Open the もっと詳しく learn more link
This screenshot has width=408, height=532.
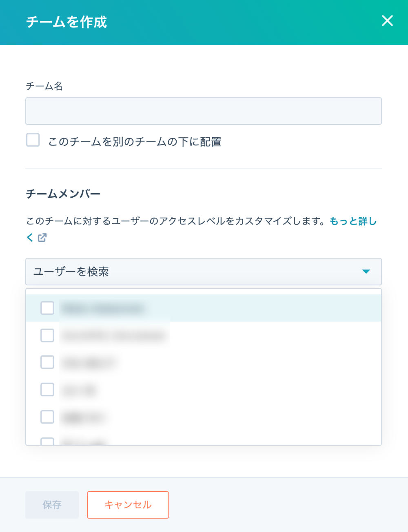click(353, 221)
